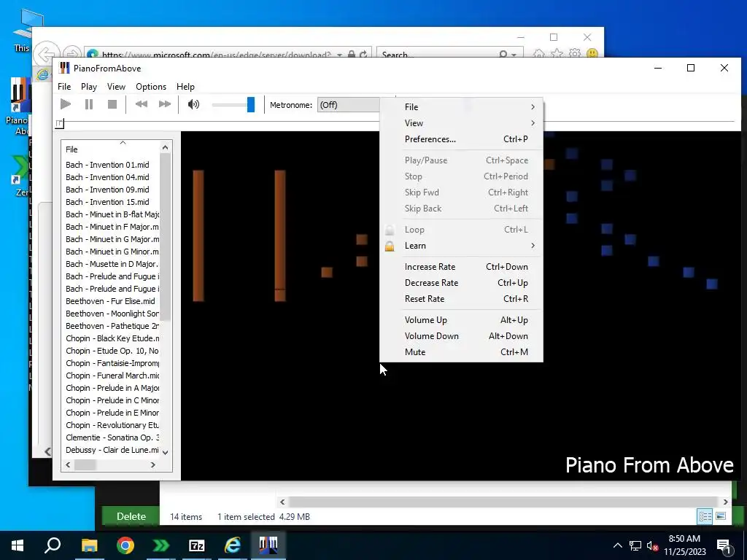
Task: Switch to large thumbnails view icon in status bar
Action: point(721,516)
